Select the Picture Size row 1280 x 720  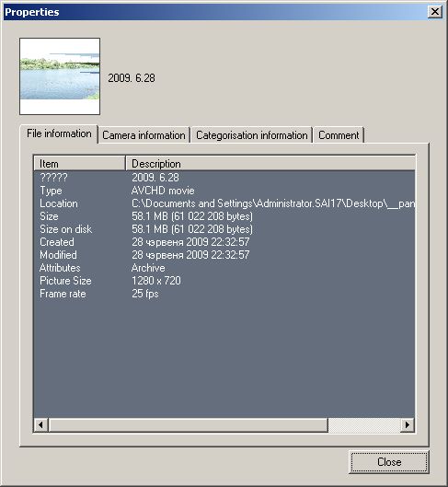click(x=224, y=281)
